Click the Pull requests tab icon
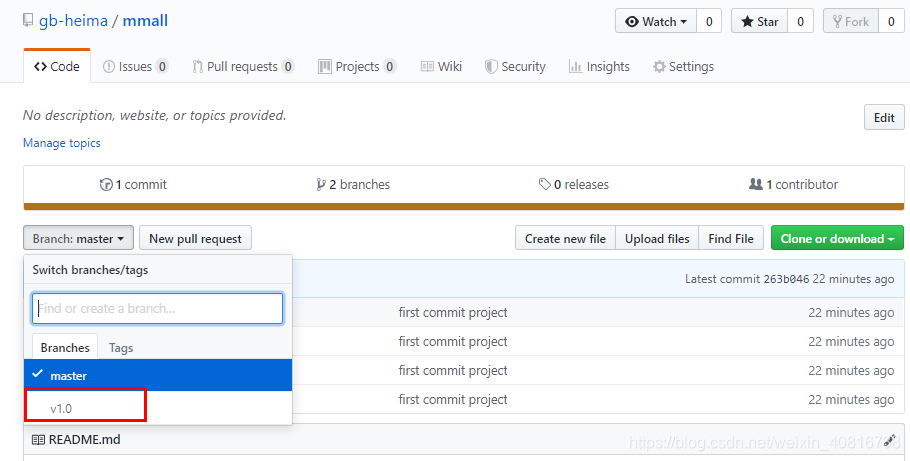Screen dimensions: 910x461 197,67
